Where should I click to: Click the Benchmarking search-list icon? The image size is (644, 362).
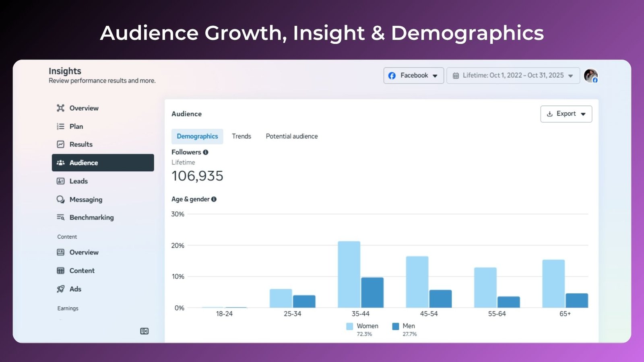pos(61,217)
